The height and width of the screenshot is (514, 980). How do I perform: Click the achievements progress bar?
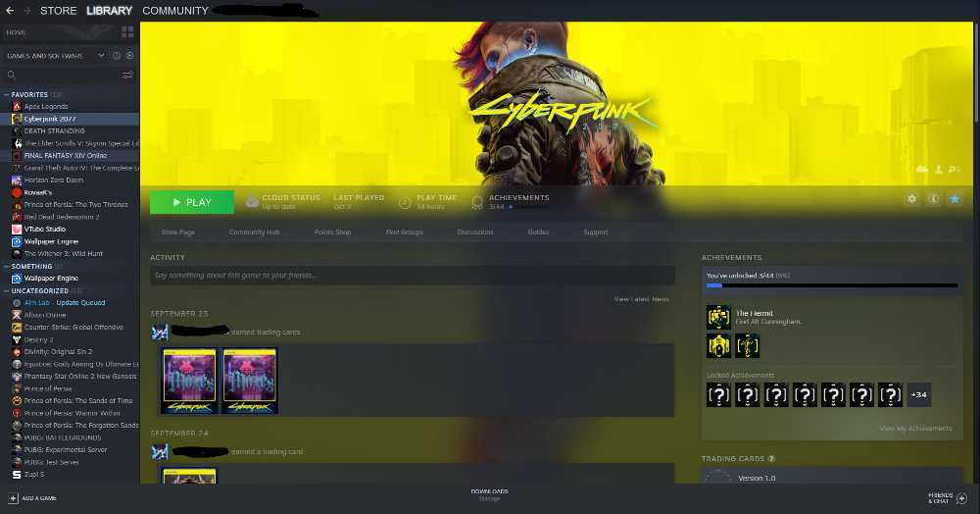831,285
